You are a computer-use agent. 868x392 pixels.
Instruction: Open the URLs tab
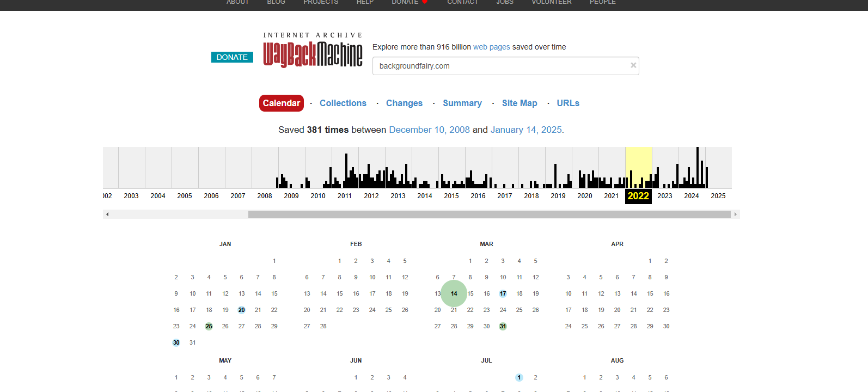pos(568,103)
